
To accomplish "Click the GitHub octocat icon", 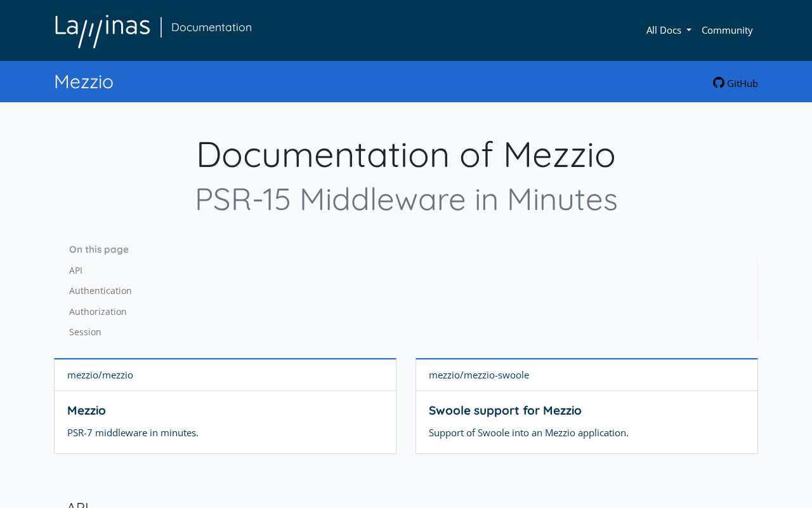I will click(718, 83).
